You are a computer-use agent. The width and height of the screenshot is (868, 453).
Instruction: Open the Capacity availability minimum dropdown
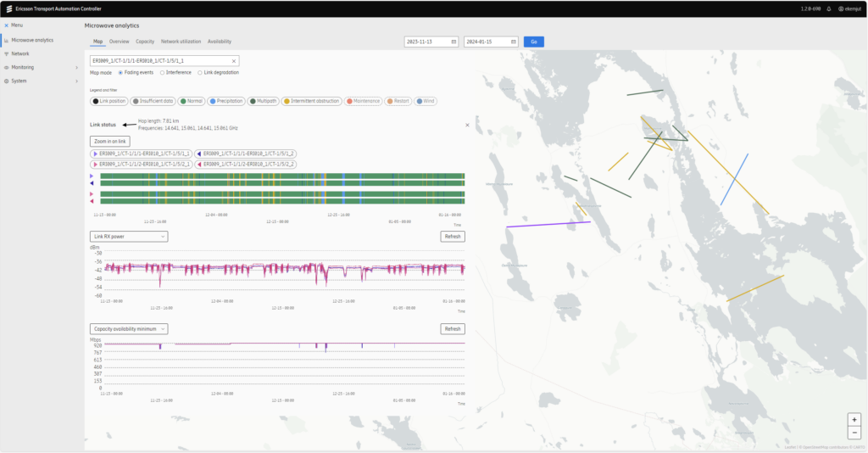click(128, 328)
